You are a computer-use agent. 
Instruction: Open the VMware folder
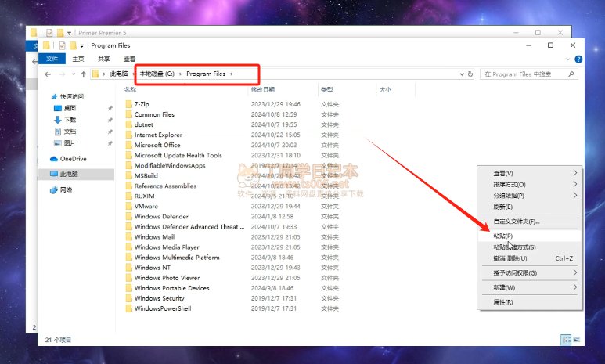(x=146, y=207)
